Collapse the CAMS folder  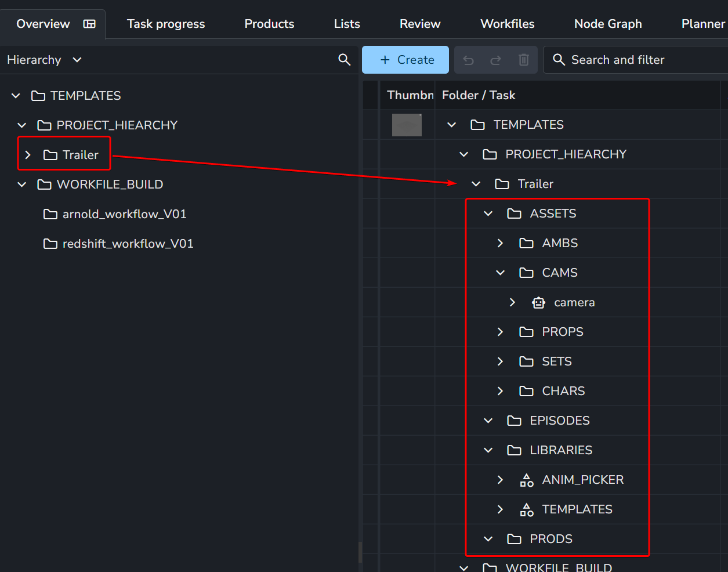tap(500, 273)
